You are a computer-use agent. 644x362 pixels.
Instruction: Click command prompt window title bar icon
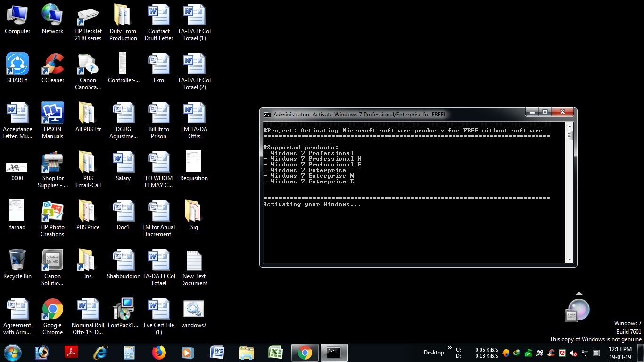point(267,114)
